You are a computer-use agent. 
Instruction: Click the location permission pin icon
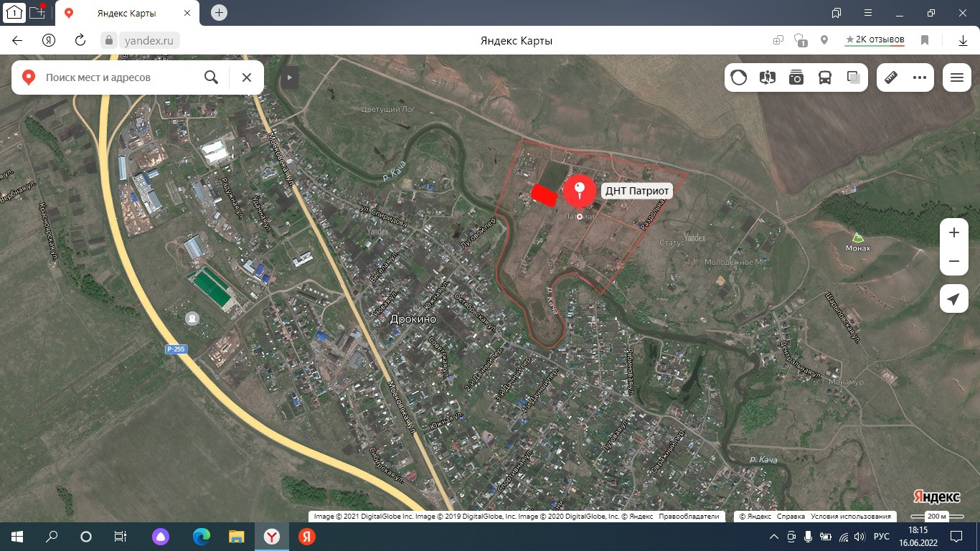(x=824, y=41)
